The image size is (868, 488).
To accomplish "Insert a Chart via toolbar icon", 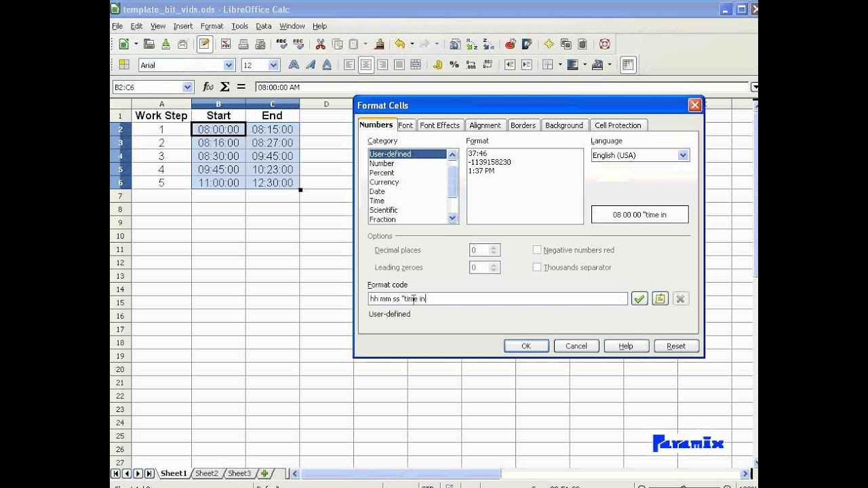I will (510, 44).
